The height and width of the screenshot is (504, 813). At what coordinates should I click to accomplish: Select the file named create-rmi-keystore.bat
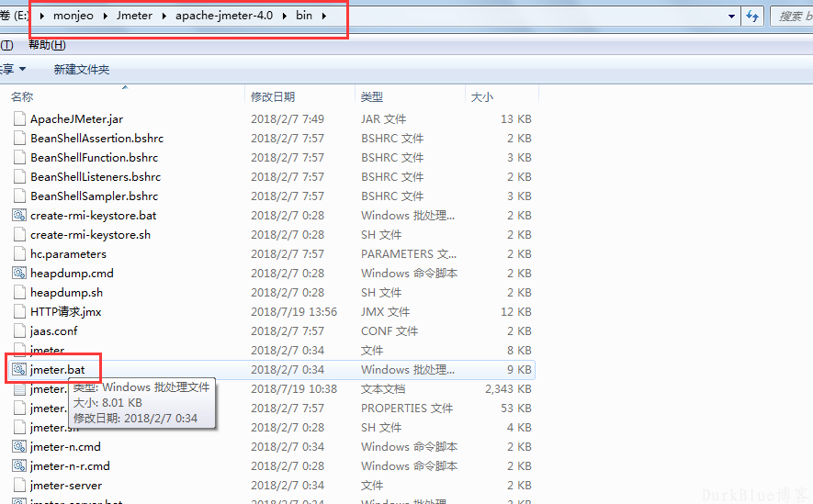[94, 215]
